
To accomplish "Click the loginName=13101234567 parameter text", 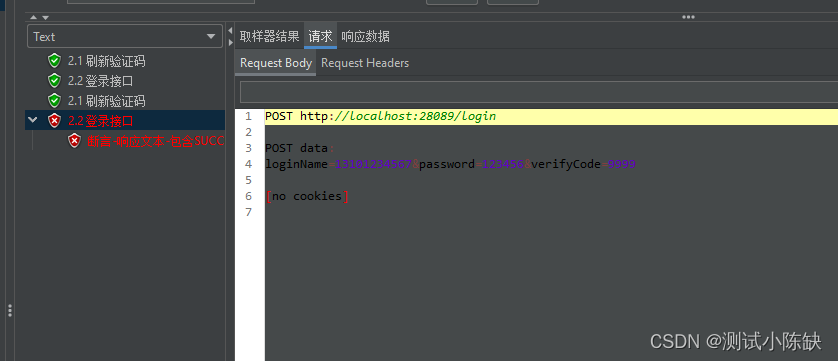I will [338, 164].
